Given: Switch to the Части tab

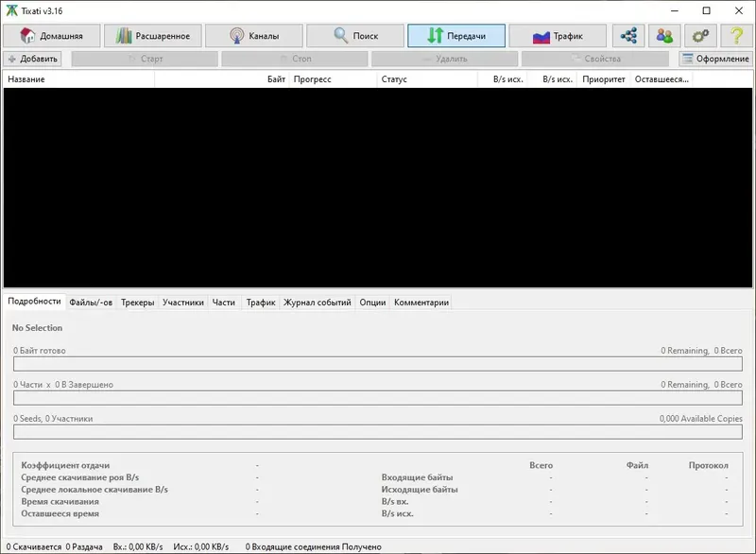Looking at the screenshot, I should coord(224,303).
